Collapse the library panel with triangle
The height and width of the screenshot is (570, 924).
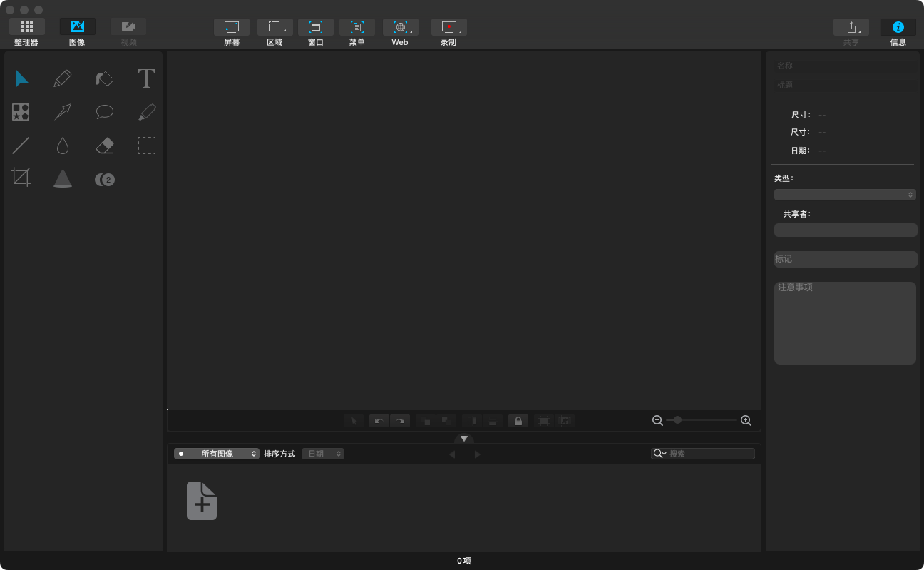coord(463,439)
